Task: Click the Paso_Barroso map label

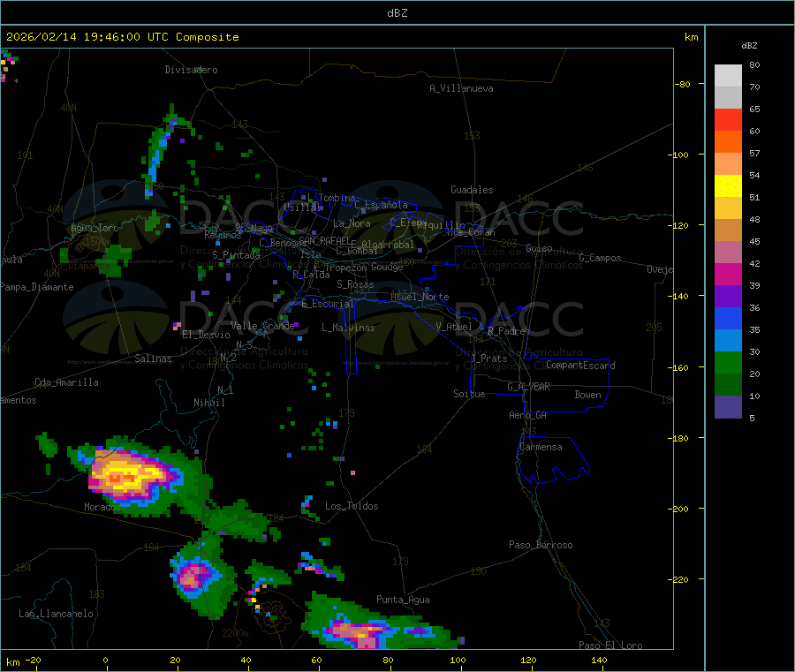Action: coord(541,545)
